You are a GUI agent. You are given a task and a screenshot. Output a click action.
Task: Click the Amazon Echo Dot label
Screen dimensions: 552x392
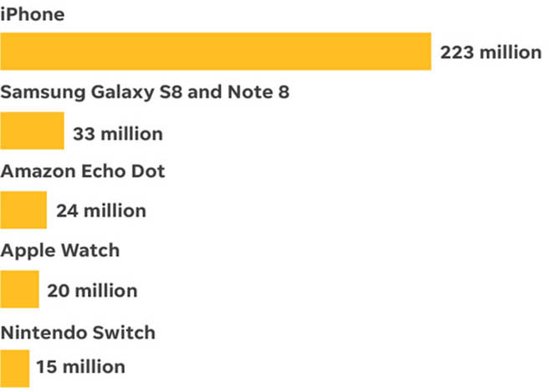[82, 171]
